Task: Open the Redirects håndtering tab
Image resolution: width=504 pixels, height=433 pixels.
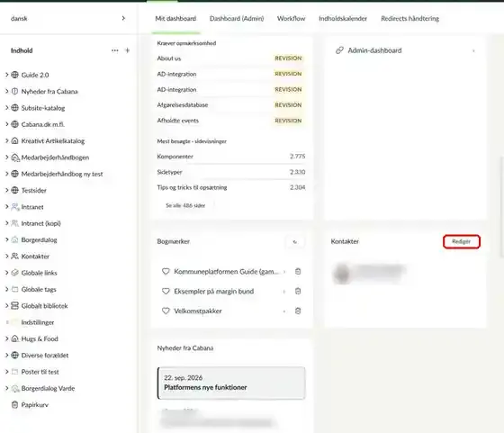Action: pos(409,19)
